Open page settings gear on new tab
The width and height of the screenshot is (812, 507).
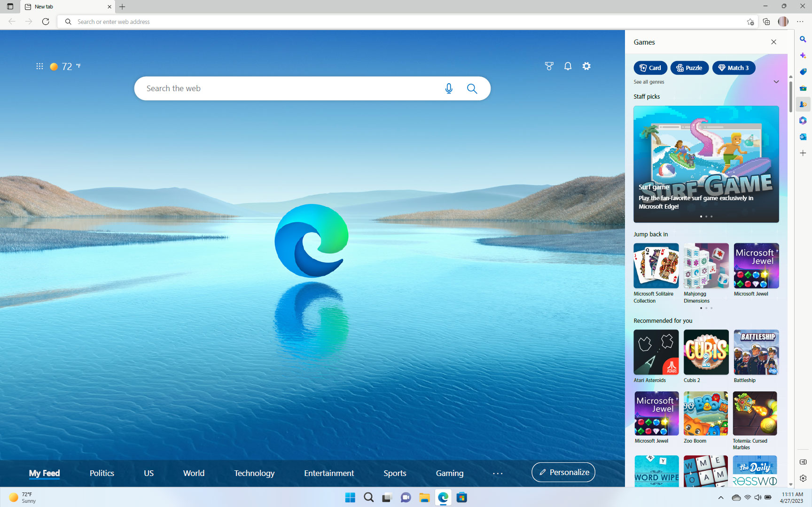(x=586, y=66)
